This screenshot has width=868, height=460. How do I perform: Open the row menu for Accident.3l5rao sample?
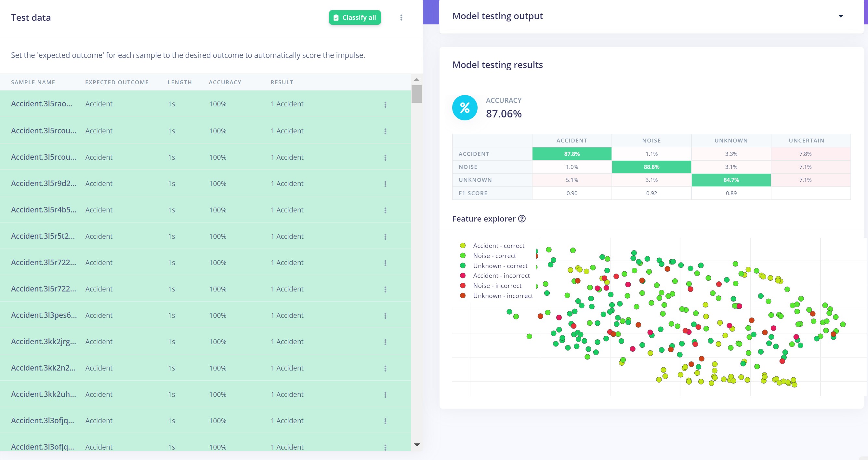(385, 104)
